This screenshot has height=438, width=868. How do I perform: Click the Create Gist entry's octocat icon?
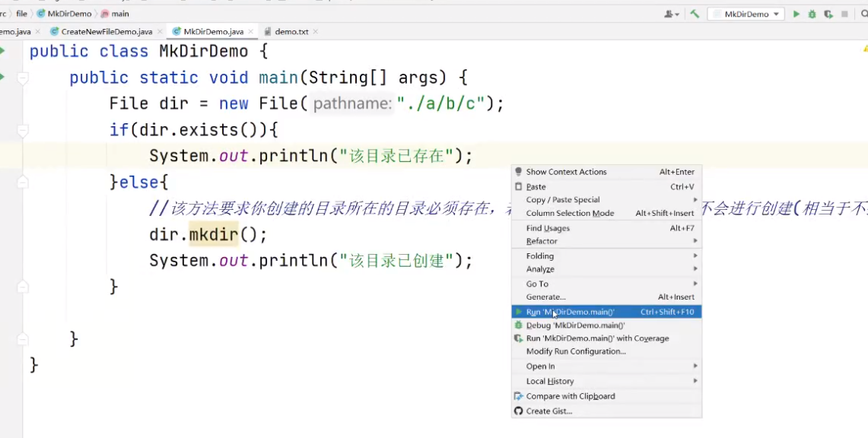tap(518, 411)
